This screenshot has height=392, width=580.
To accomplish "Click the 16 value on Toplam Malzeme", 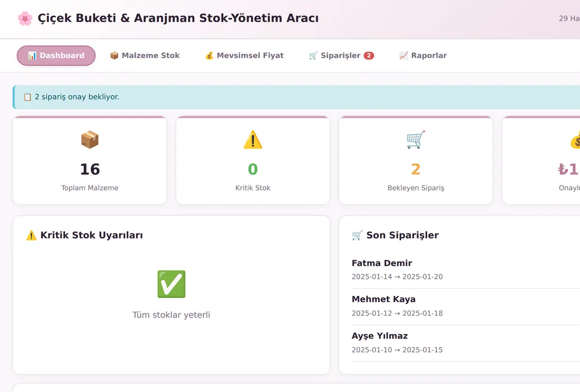I will pos(90,169).
